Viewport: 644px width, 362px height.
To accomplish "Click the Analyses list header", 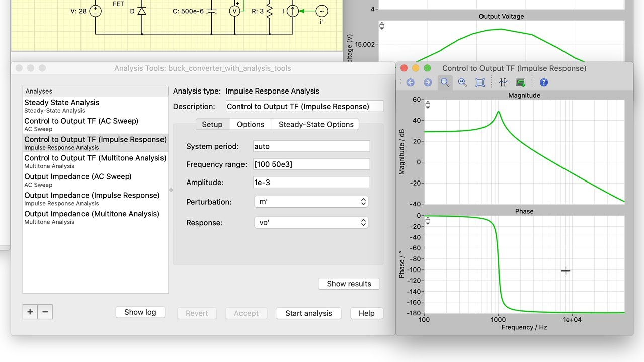I will click(95, 91).
